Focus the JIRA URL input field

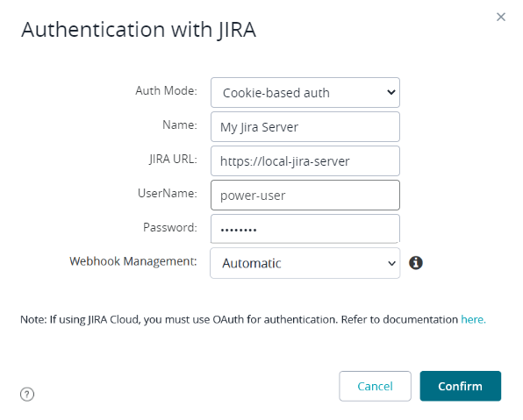(x=305, y=161)
